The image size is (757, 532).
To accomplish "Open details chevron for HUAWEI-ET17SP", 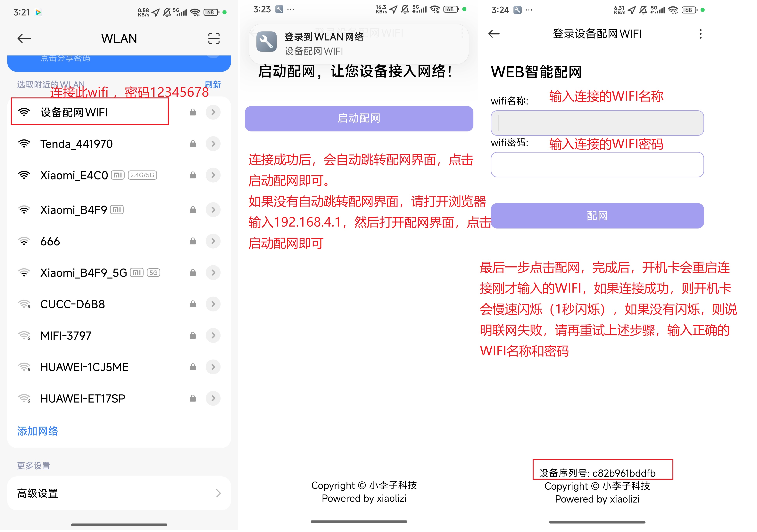I will [x=213, y=398].
